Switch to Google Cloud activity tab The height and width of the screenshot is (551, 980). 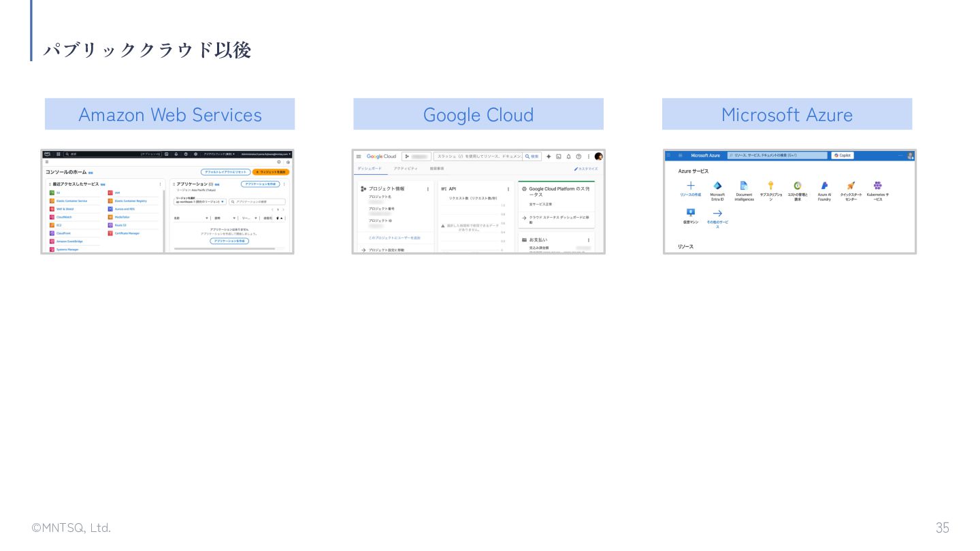pyautogui.click(x=406, y=169)
